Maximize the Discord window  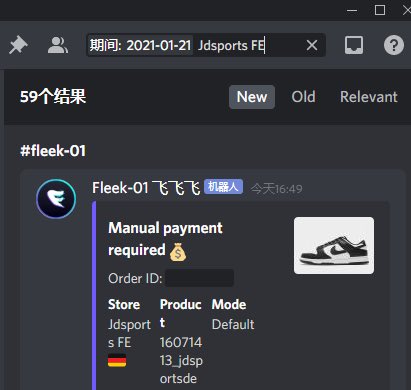tap(380, 10)
